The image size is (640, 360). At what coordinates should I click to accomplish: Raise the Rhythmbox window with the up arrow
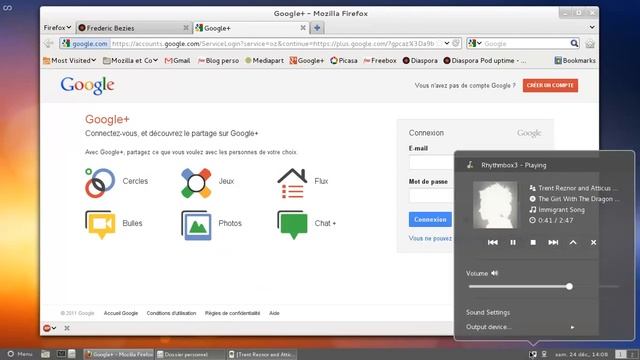(573, 242)
